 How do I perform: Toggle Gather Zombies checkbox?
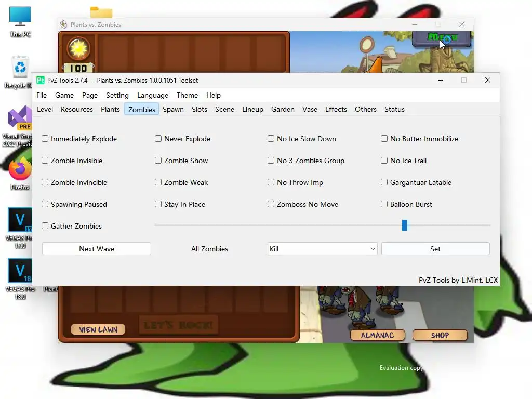point(45,225)
